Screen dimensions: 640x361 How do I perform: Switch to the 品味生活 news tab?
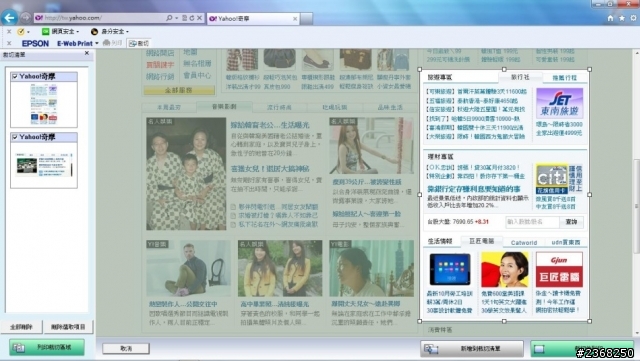pyautogui.click(x=390, y=107)
